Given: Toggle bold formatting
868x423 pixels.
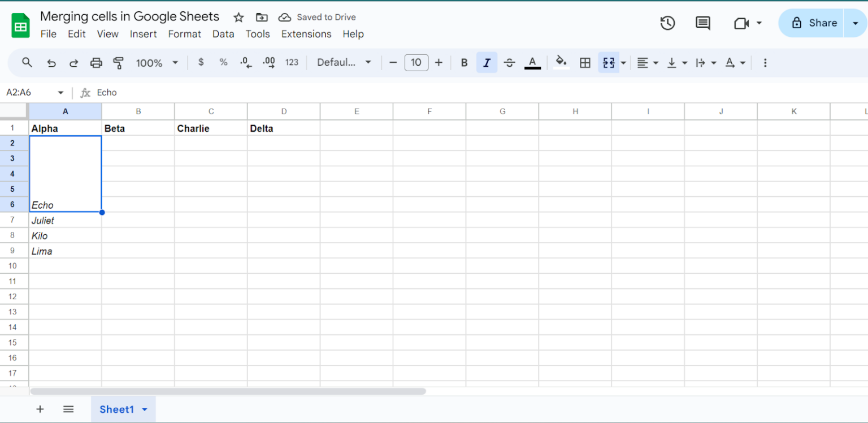Looking at the screenshot, I should coord(463,62).
